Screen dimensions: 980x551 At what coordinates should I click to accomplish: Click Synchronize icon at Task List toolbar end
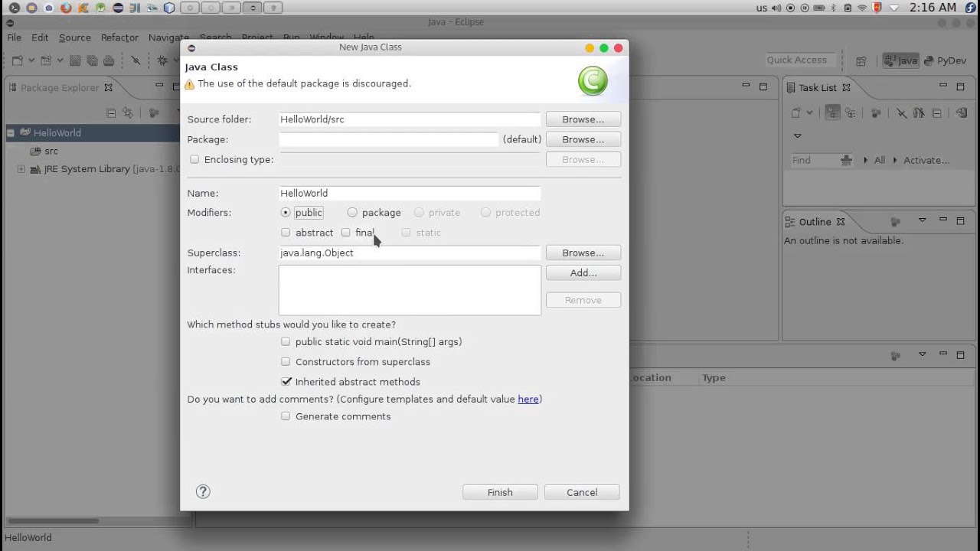tap(962, 112)
